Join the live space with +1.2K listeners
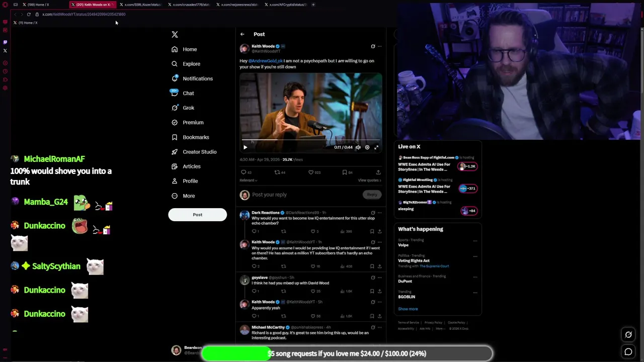Viewport: 644px width, 362px height. pos(467,166)
